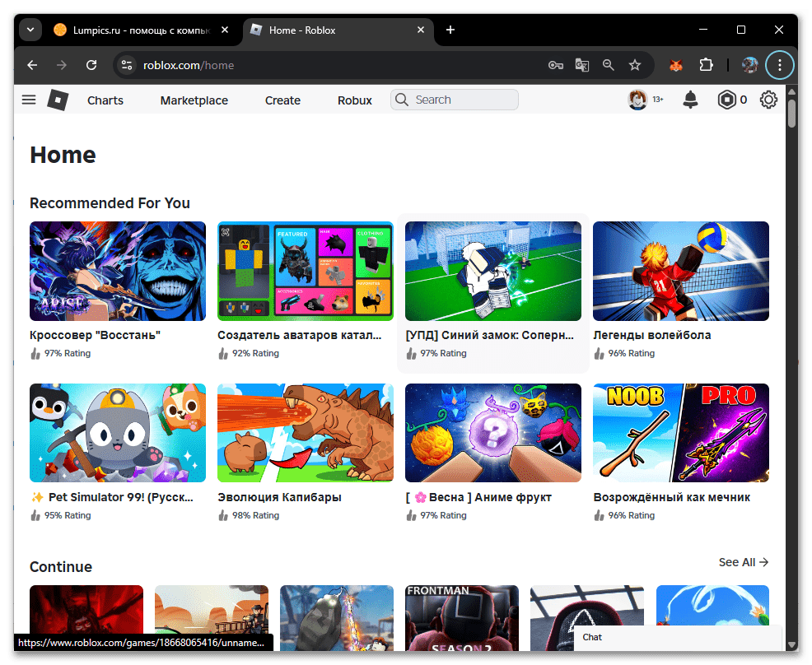Image resolution: width=812 pixels, height=665 pixels.
Task: Open the Pet Simulator 99! title link
Action: (111, 497)
